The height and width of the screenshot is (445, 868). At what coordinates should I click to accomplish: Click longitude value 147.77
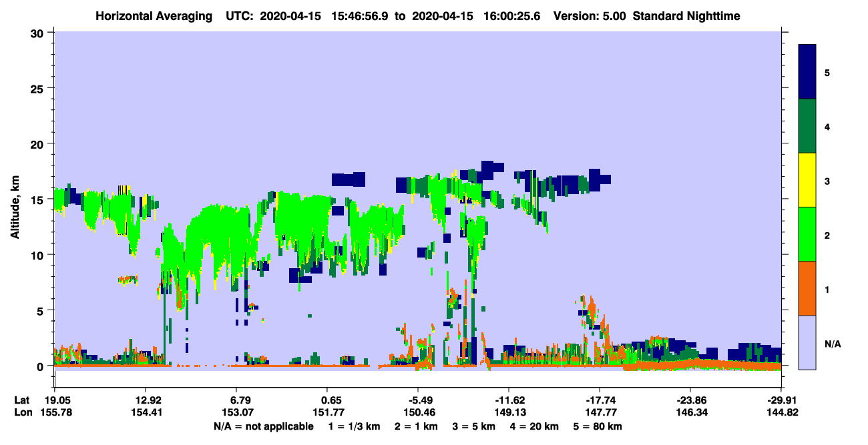coord(600,412)
